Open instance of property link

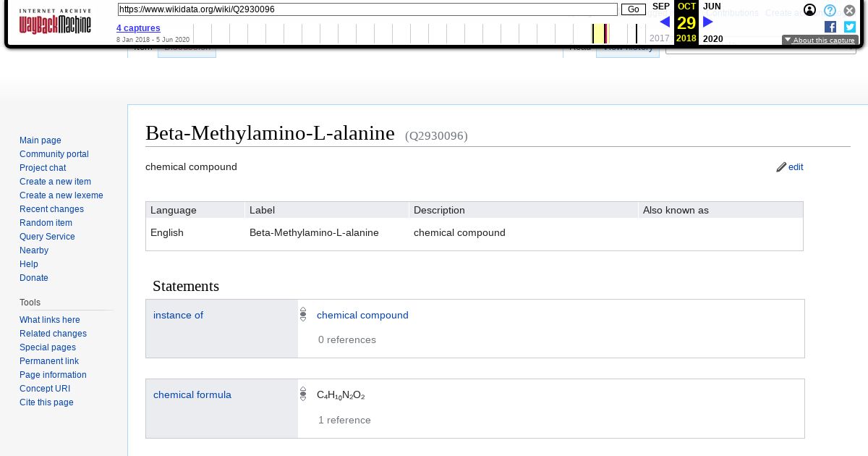(x=178, y=315)
